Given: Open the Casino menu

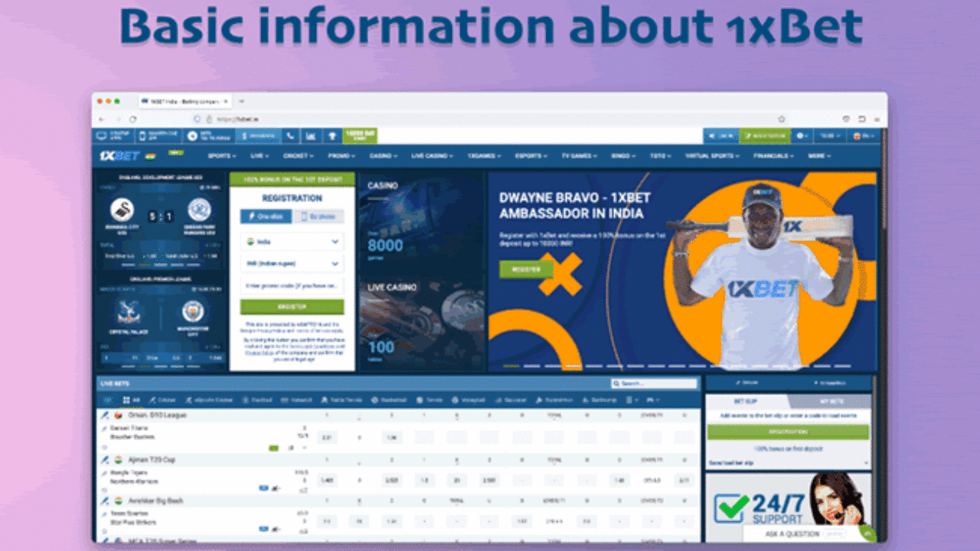Looking at the screenshot, I should pyautogui.click(x=383, y=155).
